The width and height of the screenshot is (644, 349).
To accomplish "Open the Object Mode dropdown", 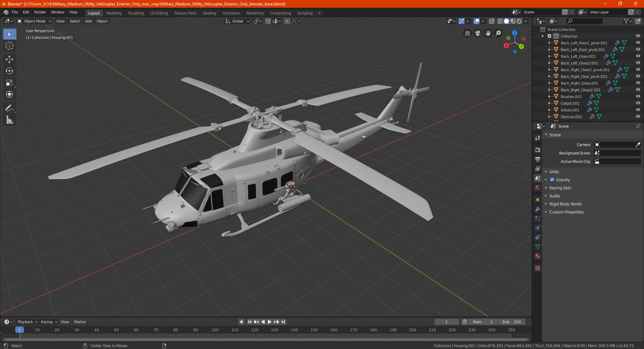I will 34,21.
